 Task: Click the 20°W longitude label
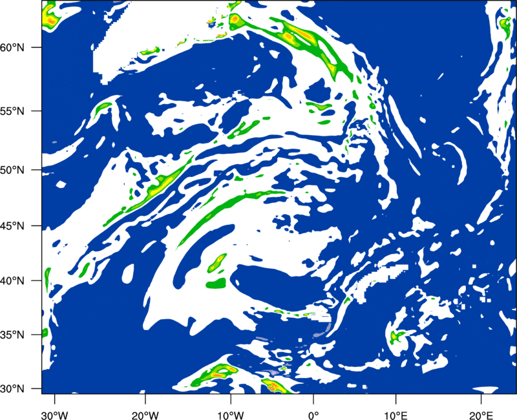145,415
